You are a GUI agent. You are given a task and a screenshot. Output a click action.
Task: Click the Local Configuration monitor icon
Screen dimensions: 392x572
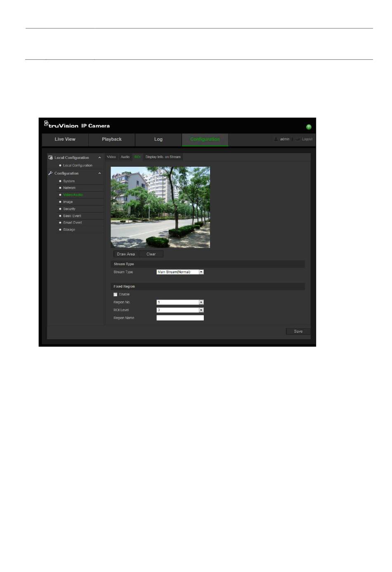(x=50, y=158)
